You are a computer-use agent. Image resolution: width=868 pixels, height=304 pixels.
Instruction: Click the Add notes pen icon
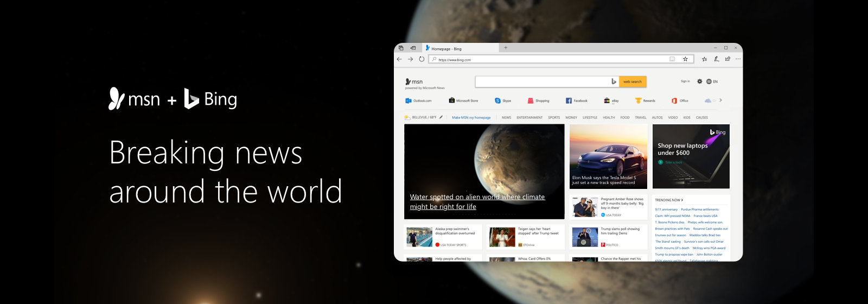(x=716, y=59)
